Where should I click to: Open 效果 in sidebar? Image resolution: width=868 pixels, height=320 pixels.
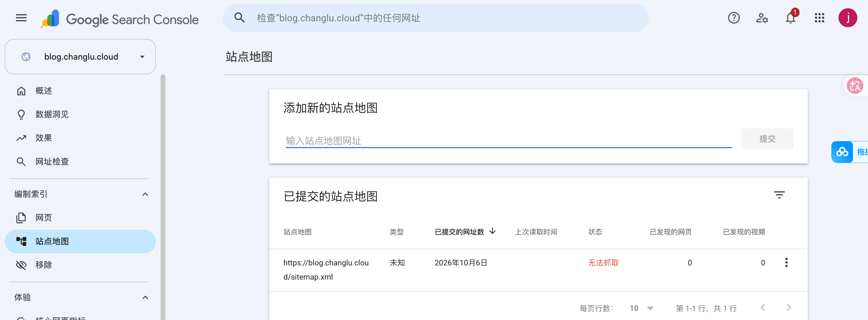(x=80, y=138)
